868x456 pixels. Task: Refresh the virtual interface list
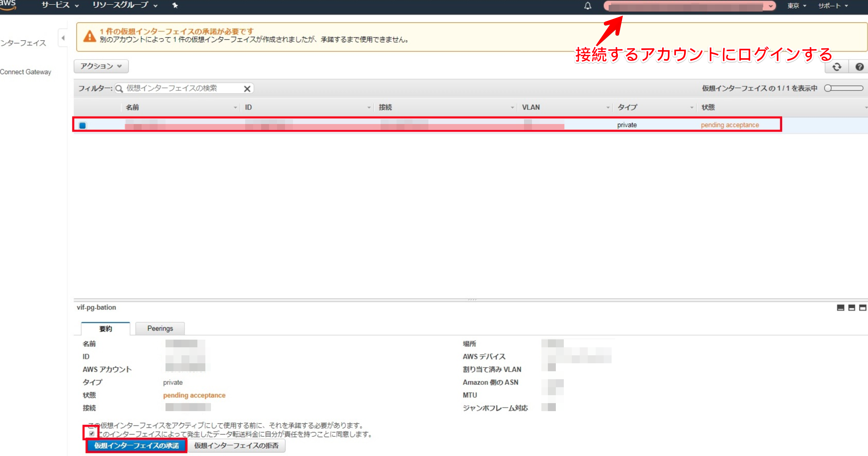point(837,67)
